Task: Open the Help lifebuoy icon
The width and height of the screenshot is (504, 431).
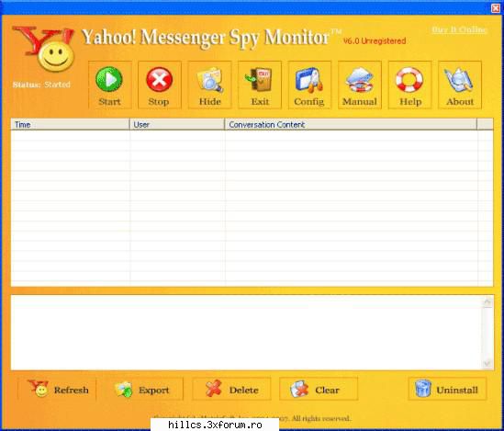Action: [x=409, y=85]
